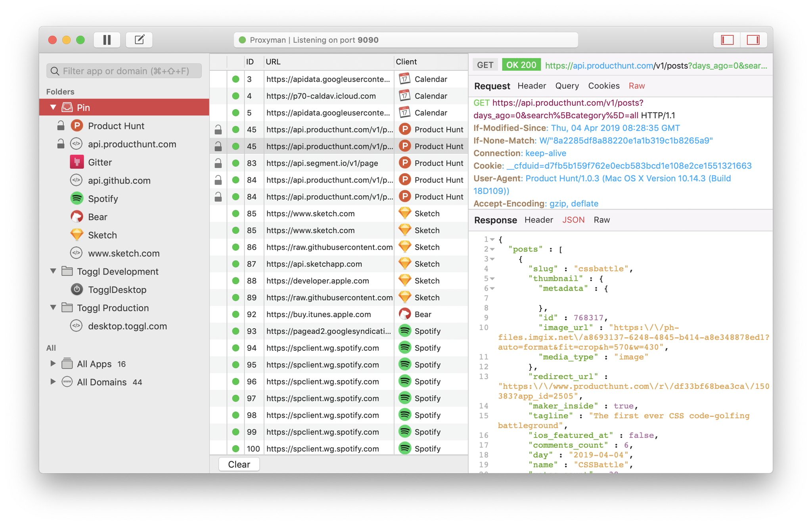Select row 88 developer.apple.com
This screenshot has width=812, height=525.
[x=339, y=281]
